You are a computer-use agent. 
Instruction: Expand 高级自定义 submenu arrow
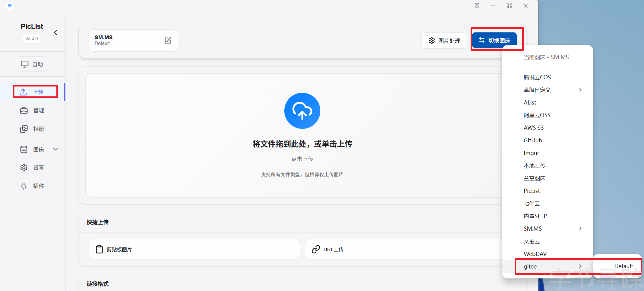(x=580, y=89)
